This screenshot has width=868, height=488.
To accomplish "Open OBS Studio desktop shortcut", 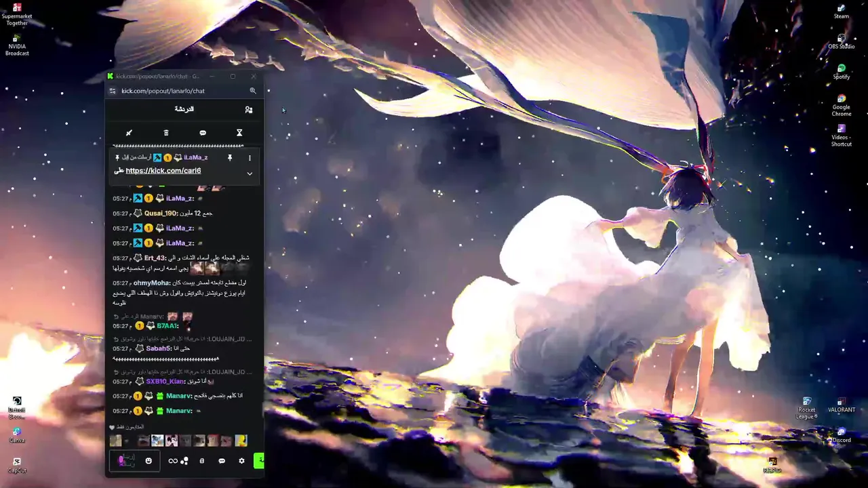I will 842,41.
